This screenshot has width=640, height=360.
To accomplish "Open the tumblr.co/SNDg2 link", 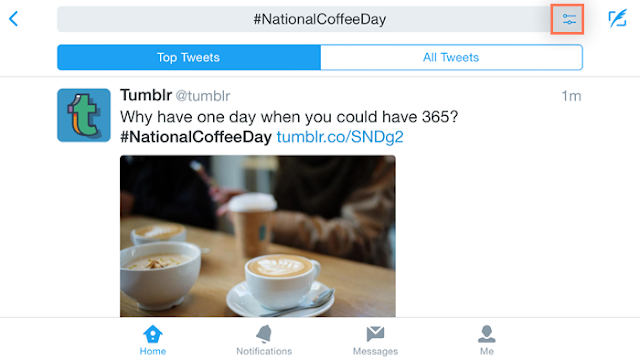I will click(340, 137).
